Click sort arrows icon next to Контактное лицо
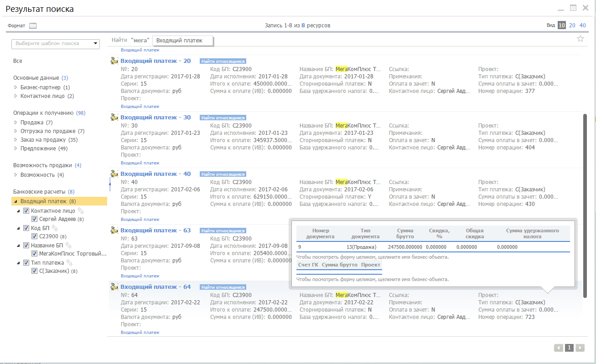The width and height of the screenshot is (596, 364). click(81, 211)
